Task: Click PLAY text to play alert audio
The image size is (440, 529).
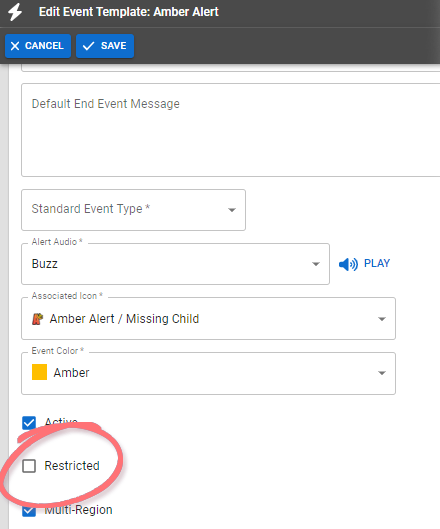Action: tap(377, 263)
